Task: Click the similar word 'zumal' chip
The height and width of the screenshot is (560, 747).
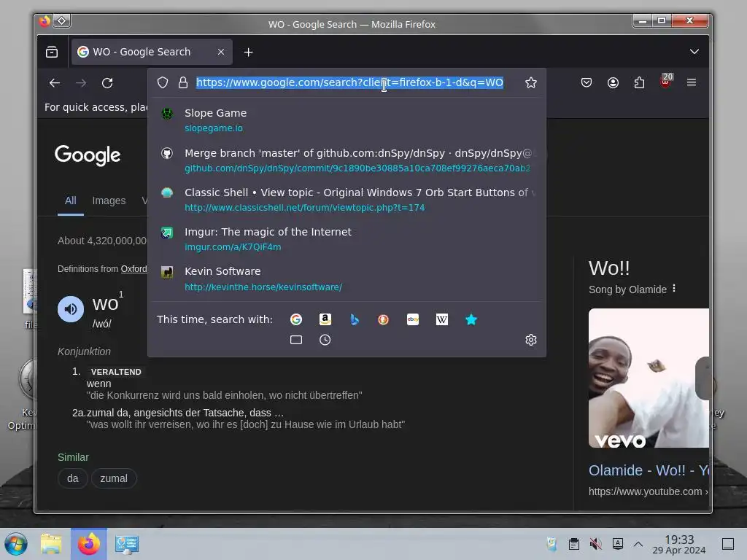Action: [x=114, y=478]
